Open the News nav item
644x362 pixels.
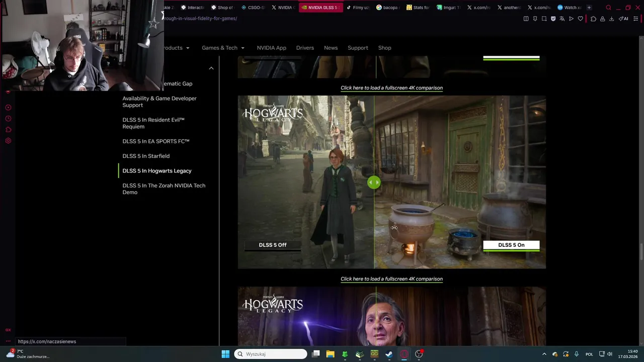331,48
